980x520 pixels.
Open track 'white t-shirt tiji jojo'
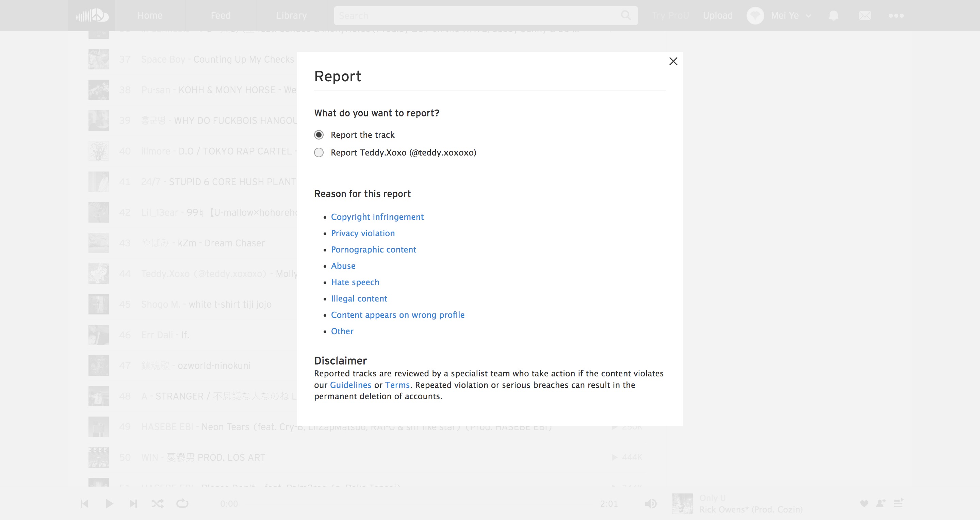(x=230, y=304)
